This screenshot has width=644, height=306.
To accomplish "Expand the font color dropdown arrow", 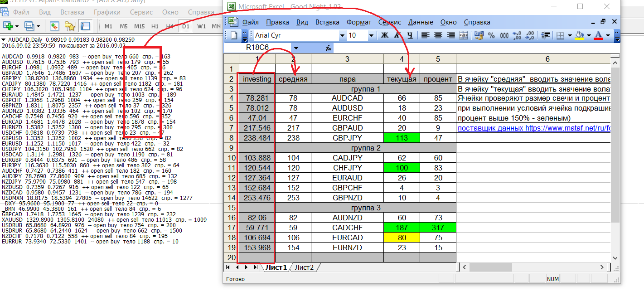I will [x=607, y=35].
